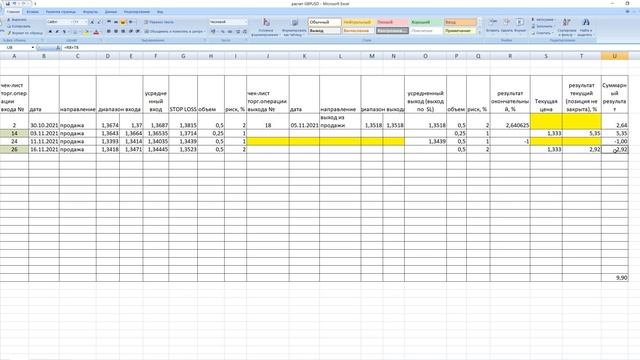Apply the Примечание cell style
This screenshot has width=640, height=360.
460,31
